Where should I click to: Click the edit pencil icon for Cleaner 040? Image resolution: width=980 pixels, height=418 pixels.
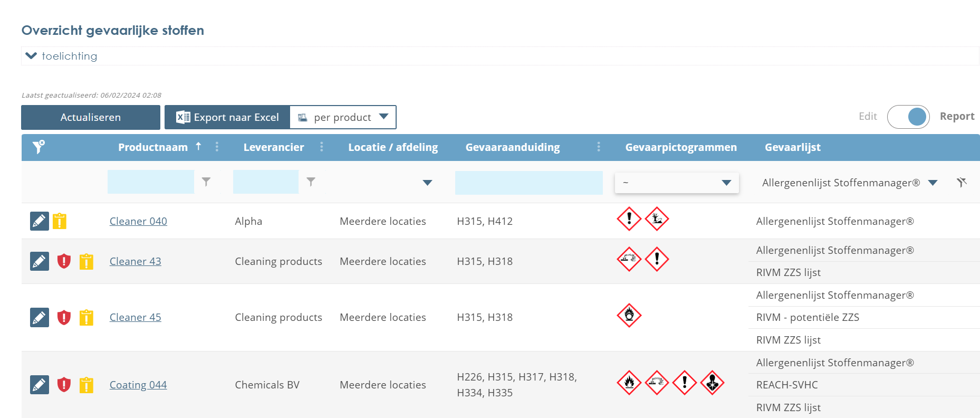(40, 221)
